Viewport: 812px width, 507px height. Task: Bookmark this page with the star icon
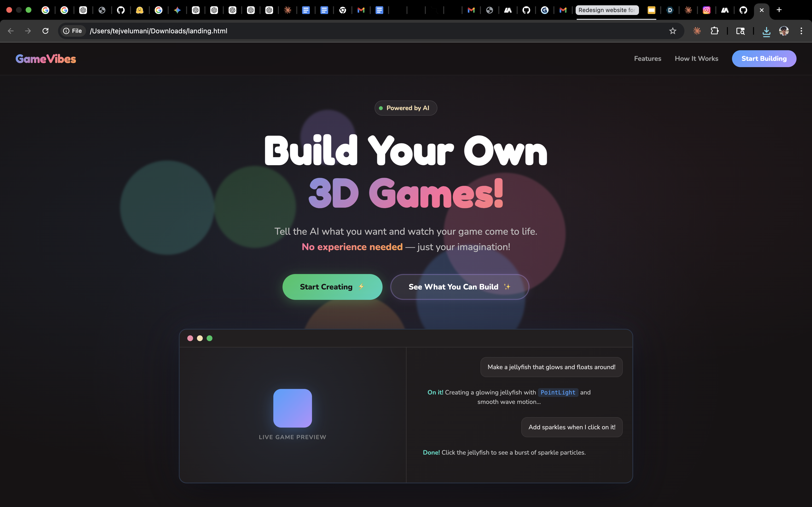click(672, 31)
